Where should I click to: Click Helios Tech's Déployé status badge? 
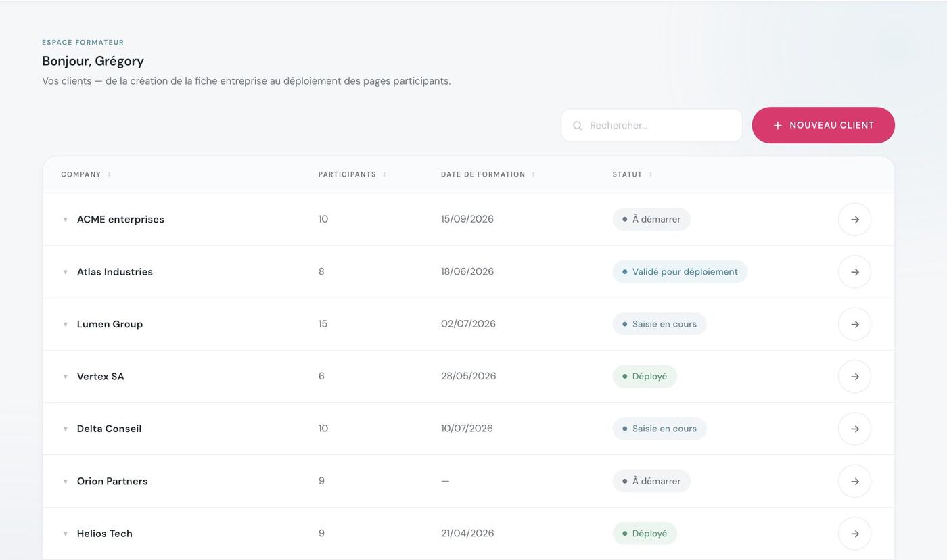645,534
